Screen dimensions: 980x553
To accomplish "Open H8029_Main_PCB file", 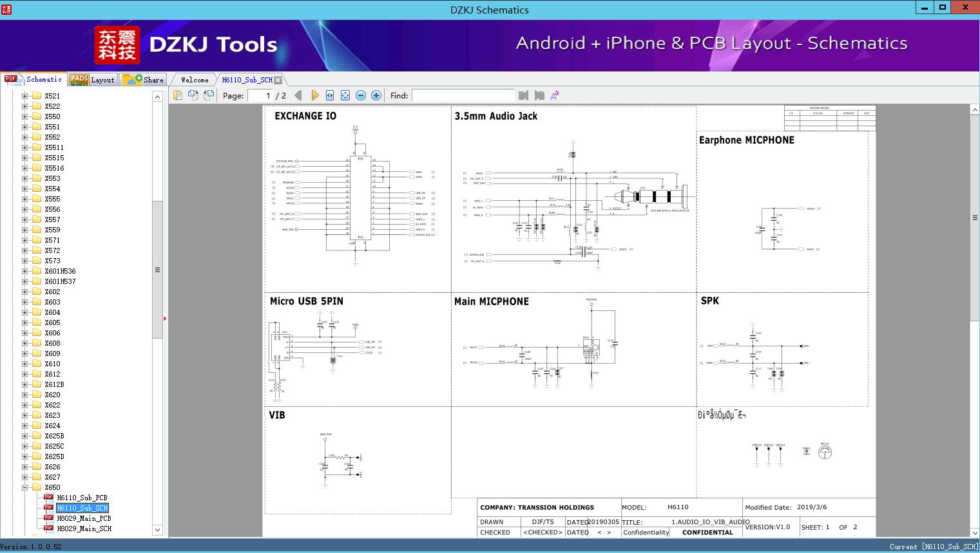I will (84, 518).
